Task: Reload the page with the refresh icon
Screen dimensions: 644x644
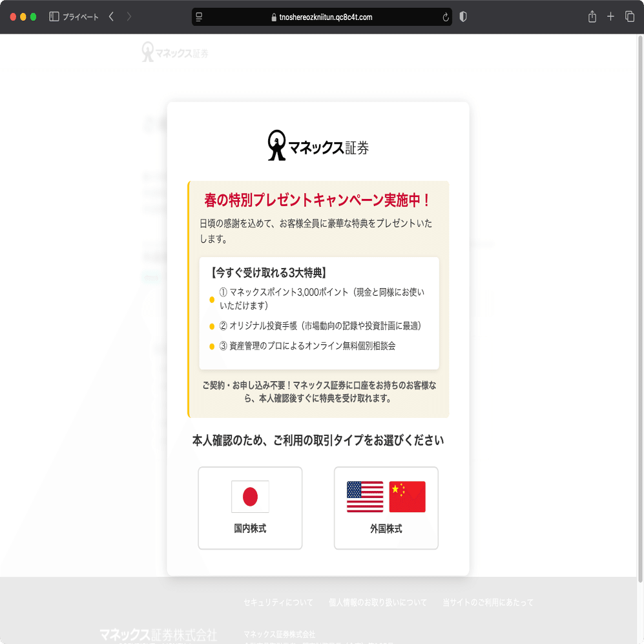Action: point(445,17)
